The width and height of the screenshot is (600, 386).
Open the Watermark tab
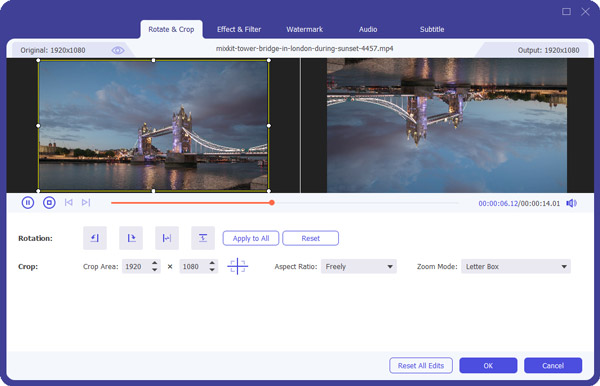click(x=305, y=29)
